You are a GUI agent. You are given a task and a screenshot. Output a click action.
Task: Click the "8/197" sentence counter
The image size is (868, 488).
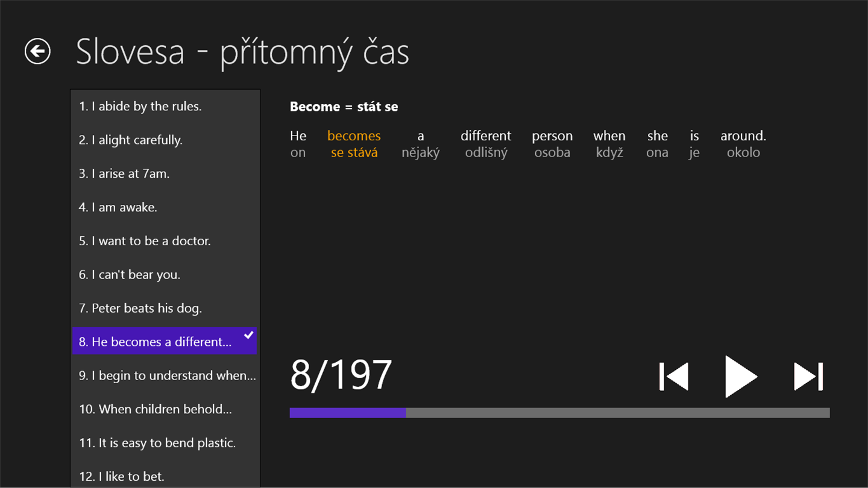[341, 375]
